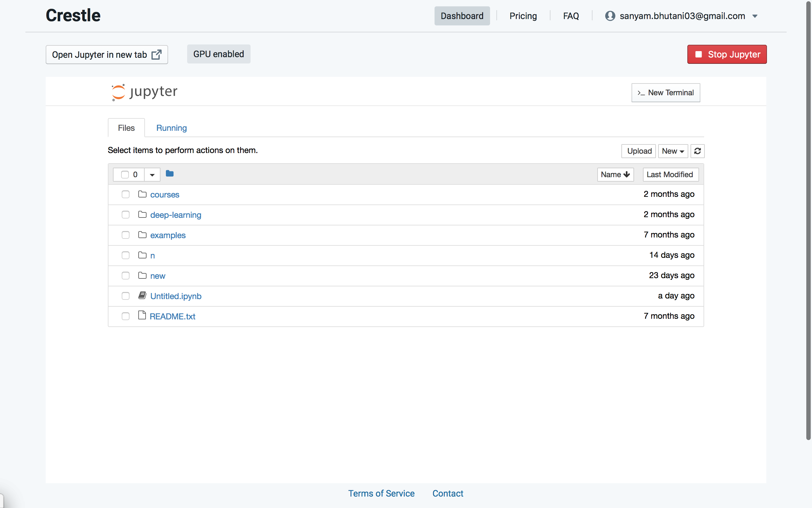Open the folder named n

(x=152, y=256)
